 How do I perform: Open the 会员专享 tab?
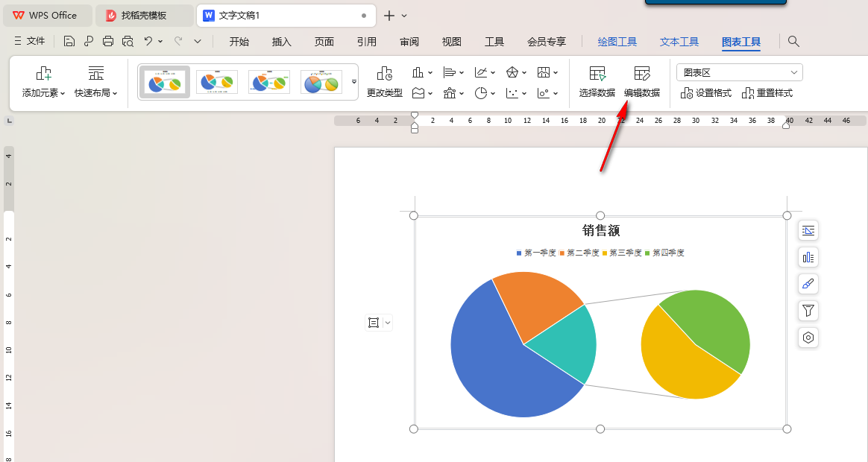547,42
